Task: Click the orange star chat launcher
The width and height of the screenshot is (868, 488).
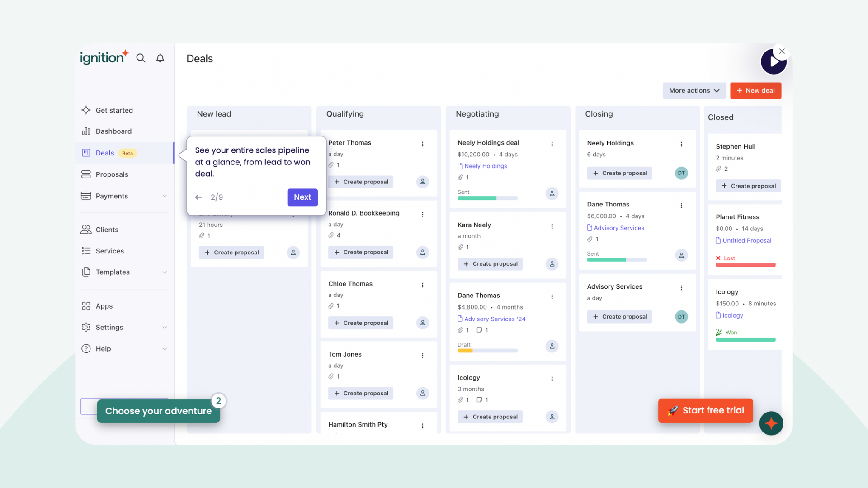Action: click(771, 423)
